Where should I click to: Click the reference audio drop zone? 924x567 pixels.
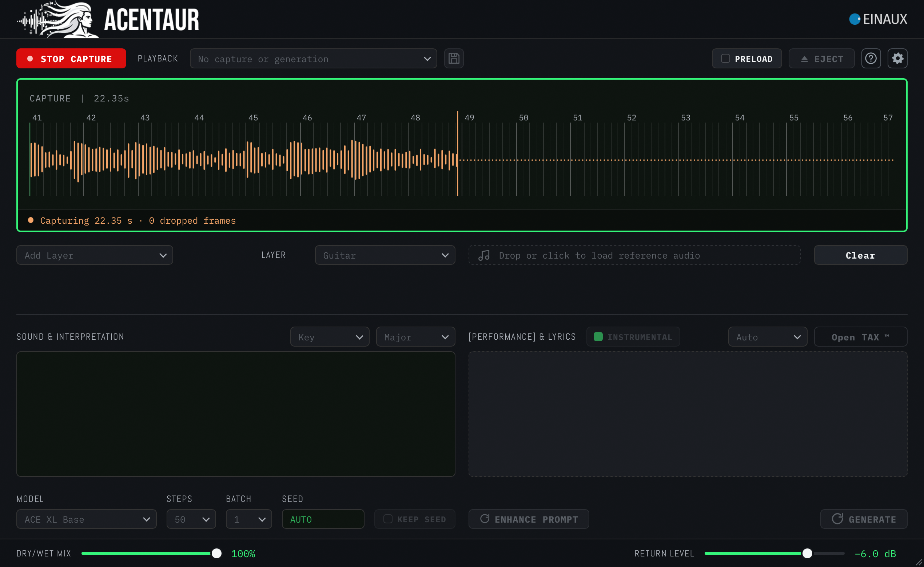pos(634,255)
